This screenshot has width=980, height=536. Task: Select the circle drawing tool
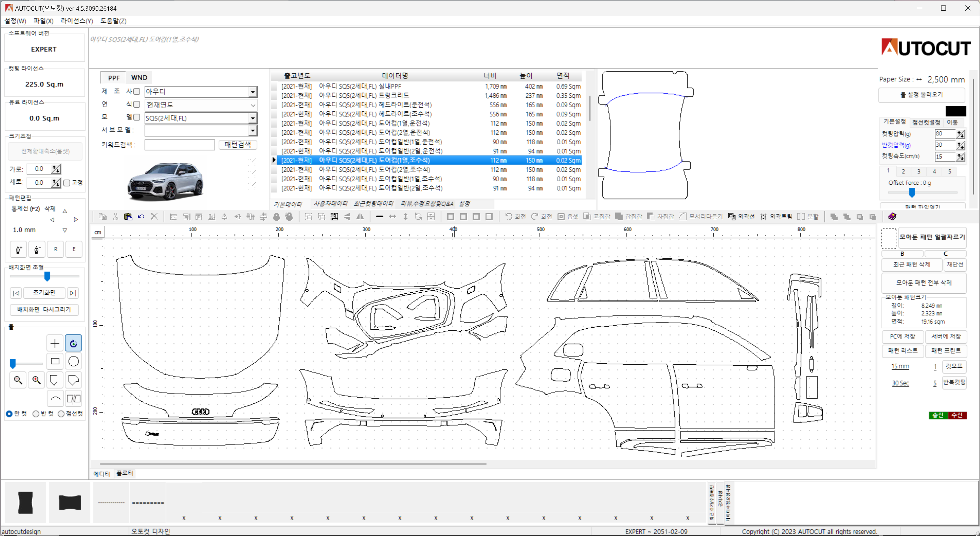(x=73, y=361)
